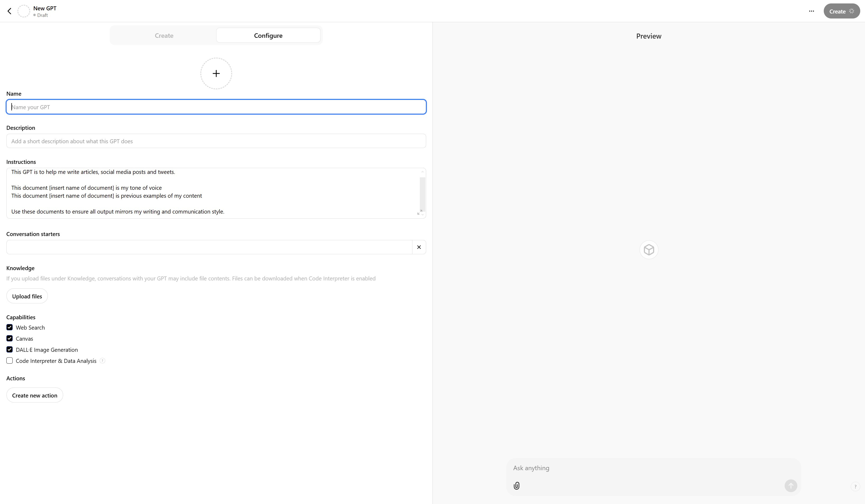865x504 pixels.
Task: Toggle the DALL·E Image Generation checkbox
Action: coord(10,350)
